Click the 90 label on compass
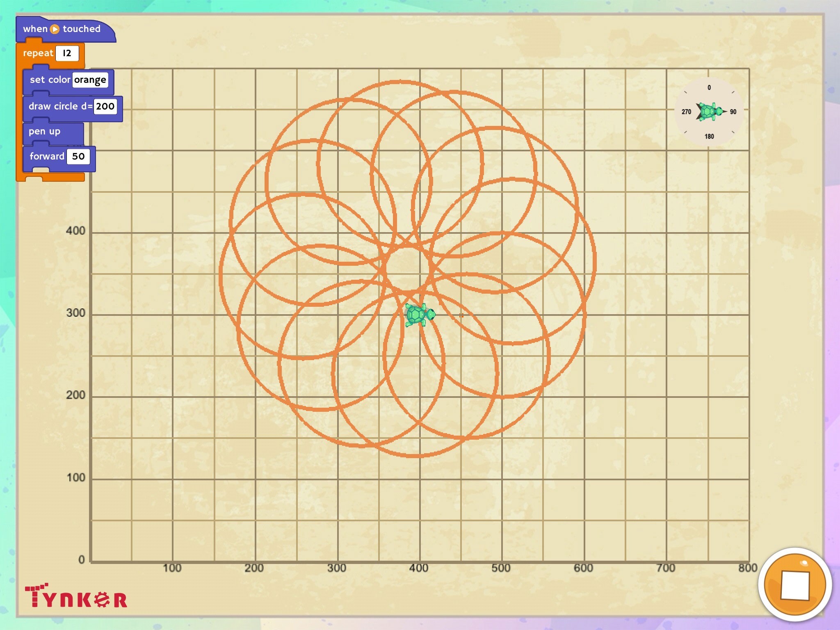840x630 pixels. (733, 112)
